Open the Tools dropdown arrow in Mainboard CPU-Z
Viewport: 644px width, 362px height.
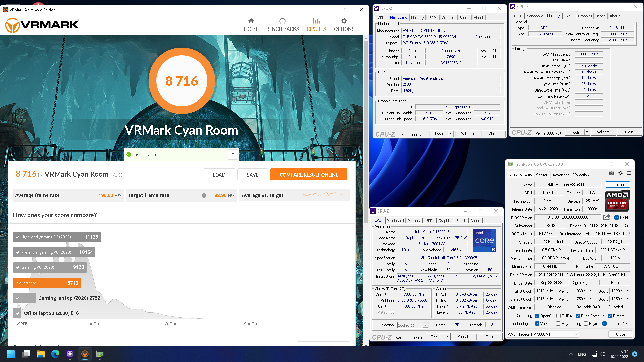click(x=451, y=134)
